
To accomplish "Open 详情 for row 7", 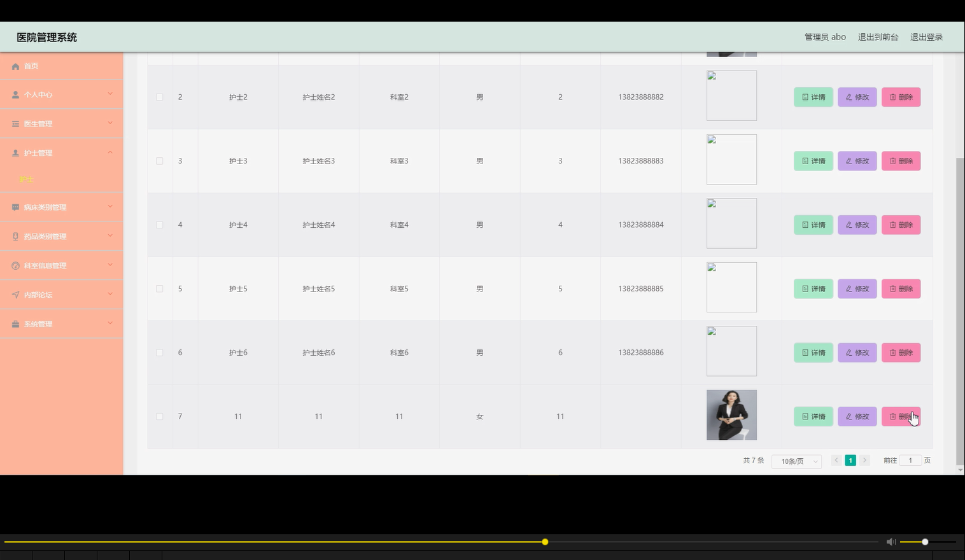I will coord(813,417).
